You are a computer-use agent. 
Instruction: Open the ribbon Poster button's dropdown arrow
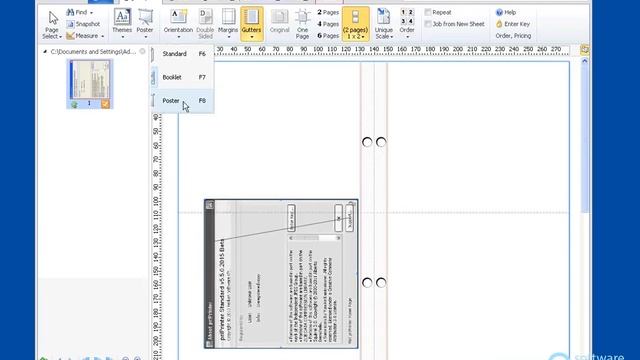coord(145,37)
